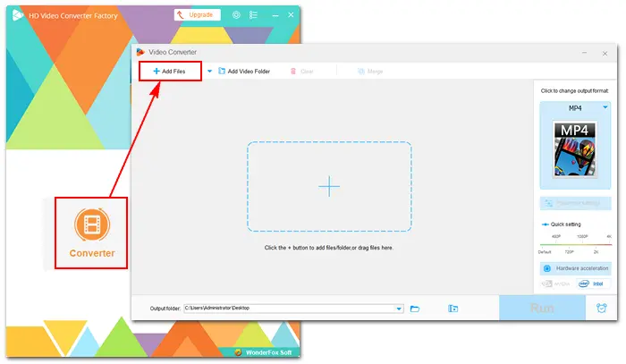Select the Intel acceleration option
The width and height of the screenshot is (626, 364).
coord(593,284)
